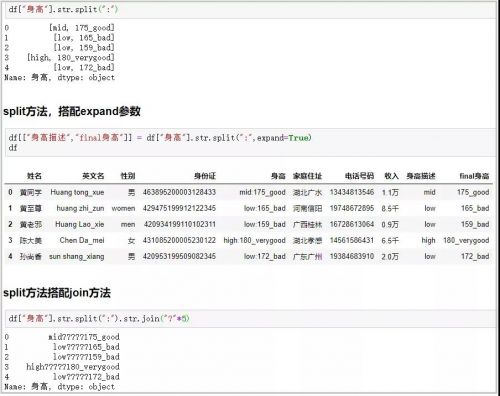Click the code cell containing expand=True
The height and width of the screenshot is (396, 500).
coord(251,142)
